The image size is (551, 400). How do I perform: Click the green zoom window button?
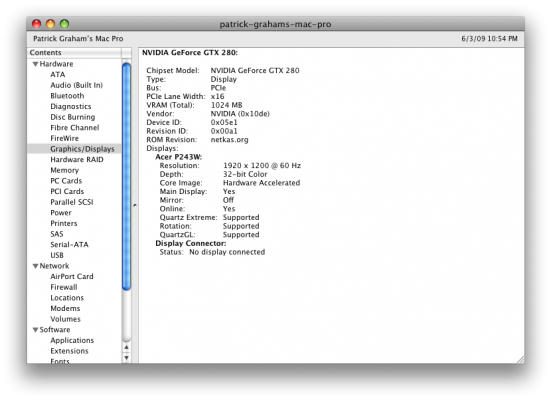pyautogui.click(x=64, y=24)
